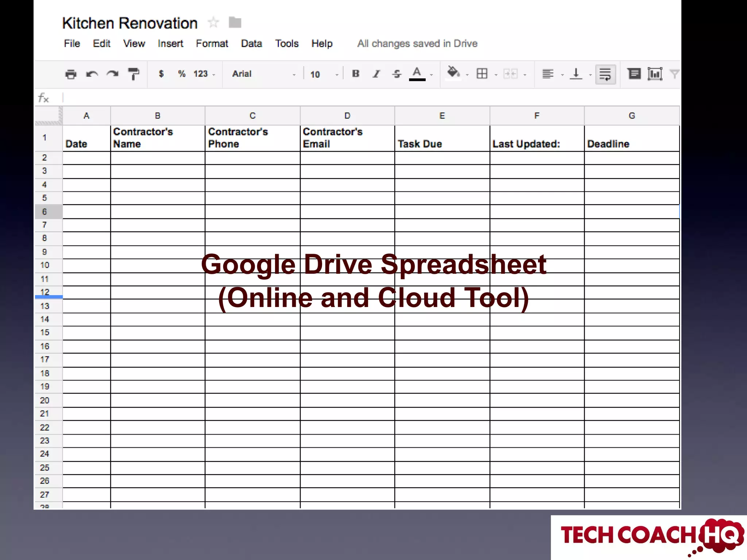Viewport: 747px width, 560px height.
Task: Click the Insert chart icon
Action: pos(655,74)
